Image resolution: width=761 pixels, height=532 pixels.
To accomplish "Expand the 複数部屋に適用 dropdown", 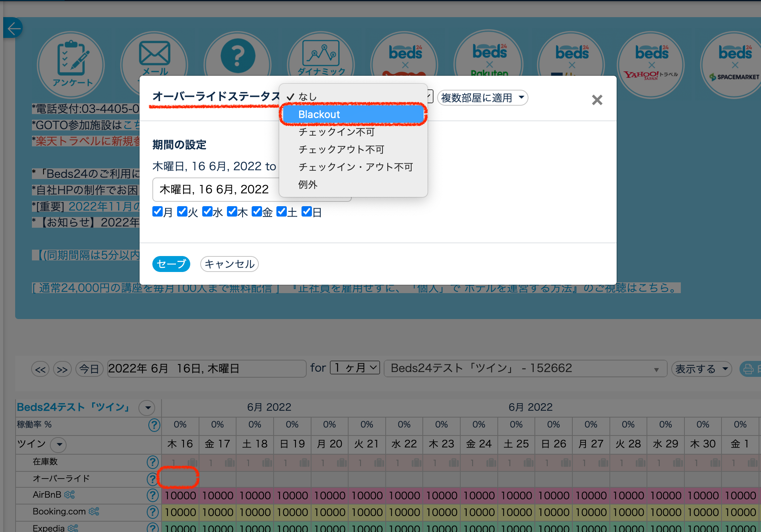I will click(482, 98).
